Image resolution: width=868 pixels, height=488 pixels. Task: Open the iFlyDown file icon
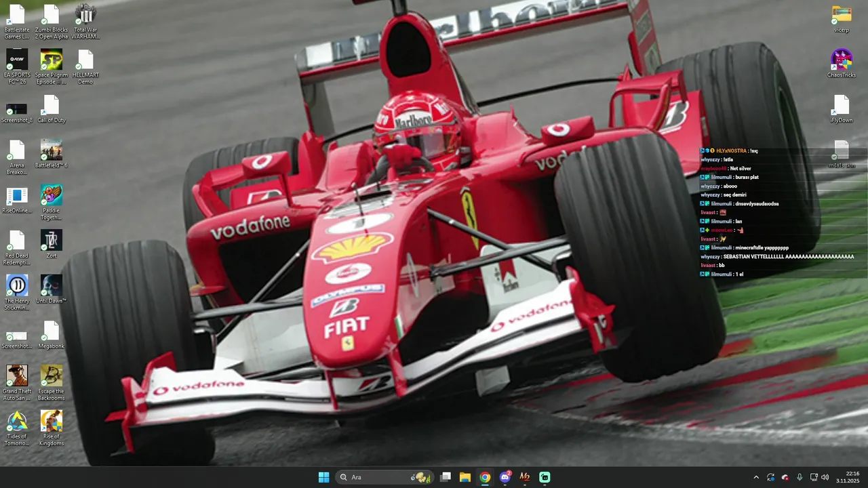pyautogui.click(x=842, y=109)
